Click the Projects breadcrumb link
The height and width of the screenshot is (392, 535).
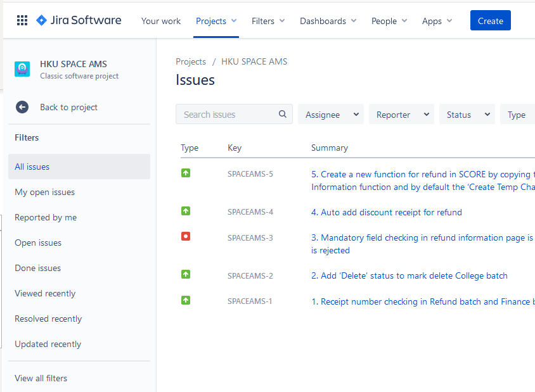tap(191, 61)
